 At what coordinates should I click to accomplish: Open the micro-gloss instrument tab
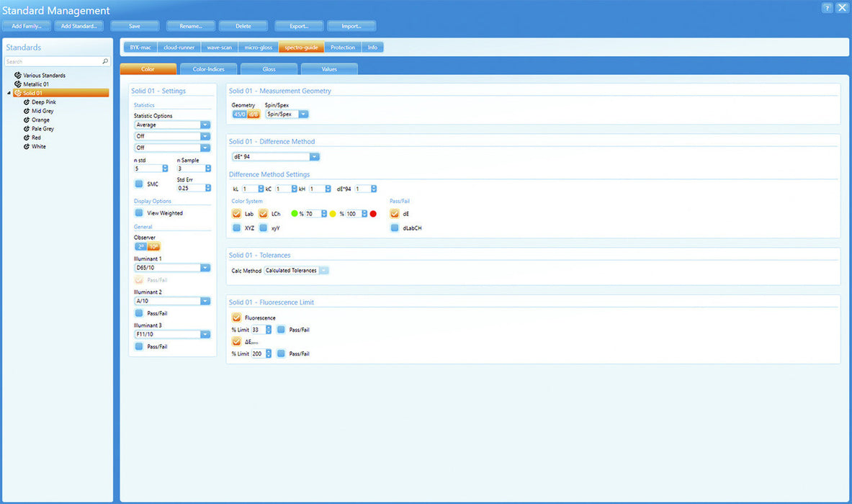[258, 48]
